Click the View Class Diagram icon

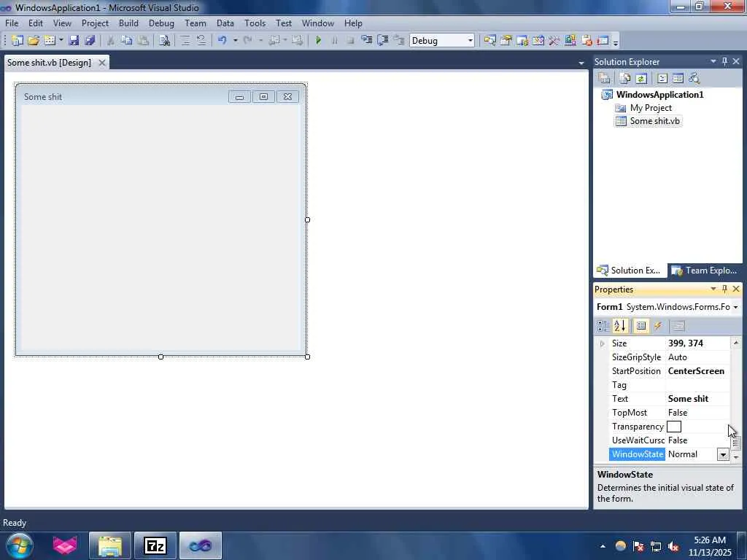click(694, 78)
